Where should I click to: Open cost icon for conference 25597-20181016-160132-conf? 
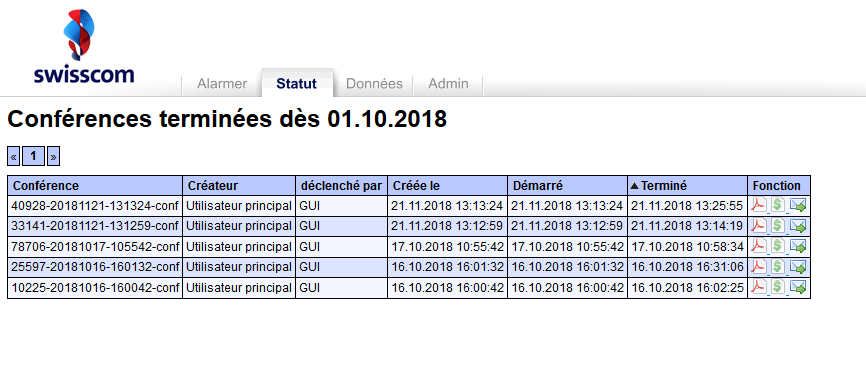coord(778,267)
